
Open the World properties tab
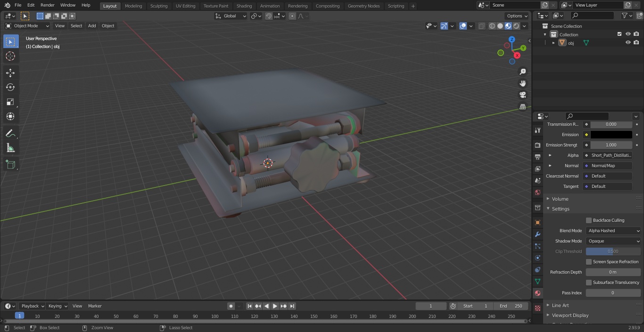(537, 192)
